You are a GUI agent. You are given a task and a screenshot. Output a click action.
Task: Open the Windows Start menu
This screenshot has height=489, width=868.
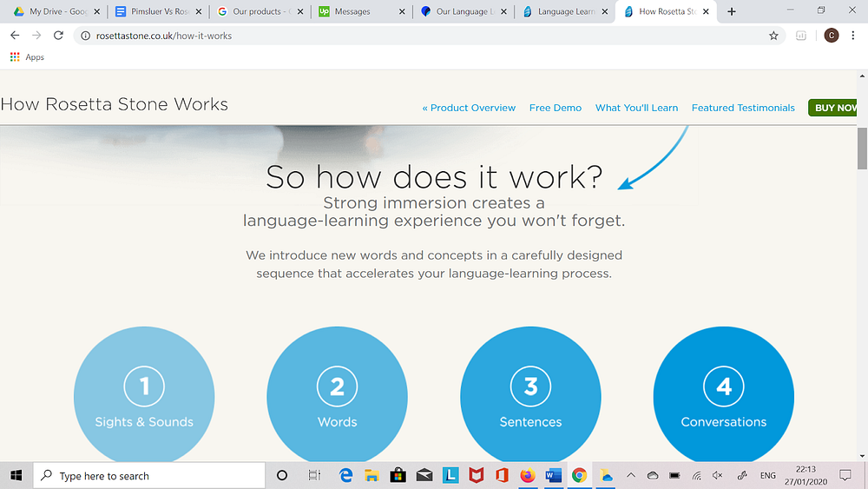16,475
